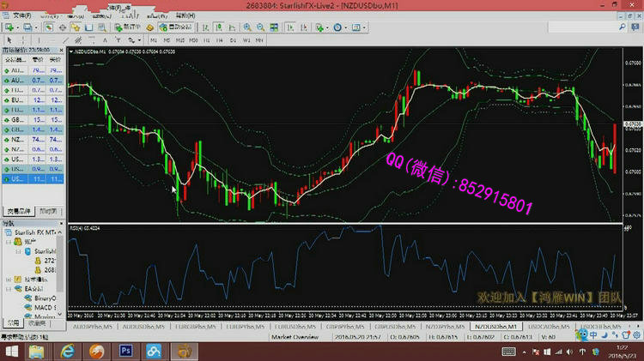This screenshot has height=361, width=644.
Task: Switch to the USDCADbo,M5 chart tab
Action: tap(549, 327)
